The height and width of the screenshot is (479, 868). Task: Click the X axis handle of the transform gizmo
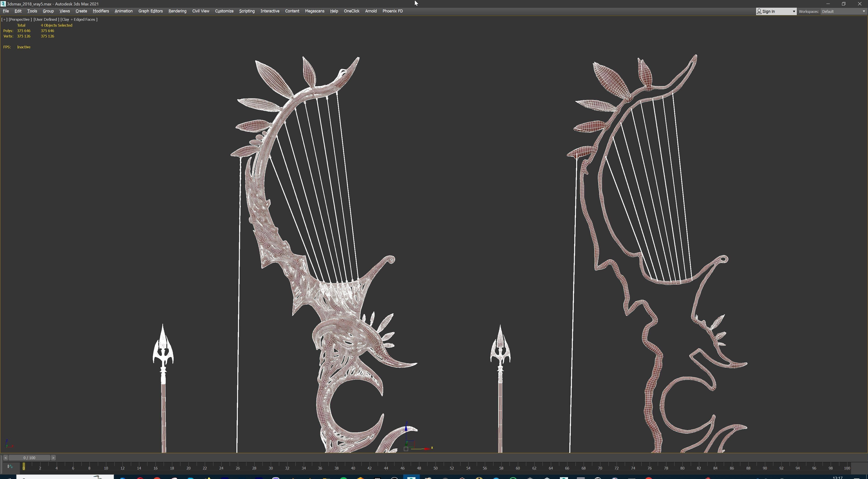427,449
